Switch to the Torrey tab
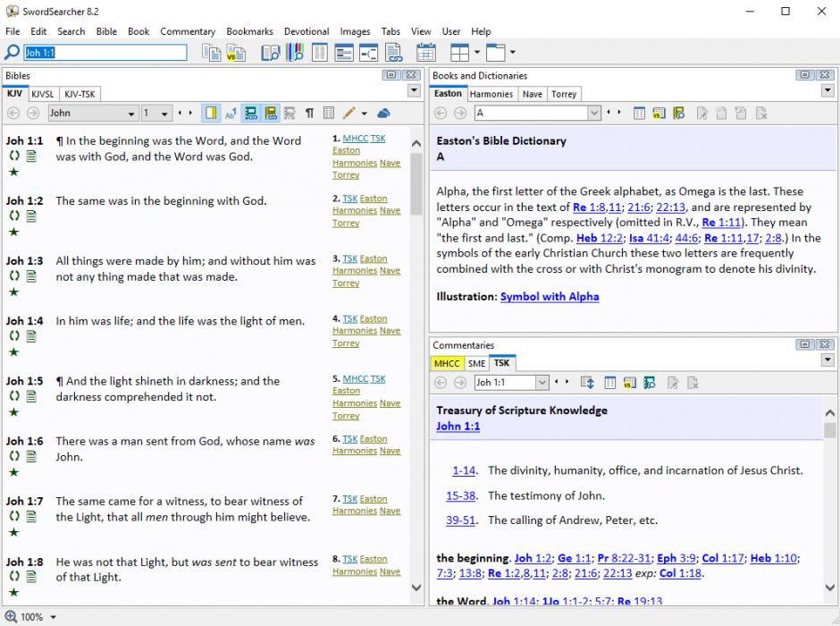Screen dimensions: 840x626 tap(564, 94)
